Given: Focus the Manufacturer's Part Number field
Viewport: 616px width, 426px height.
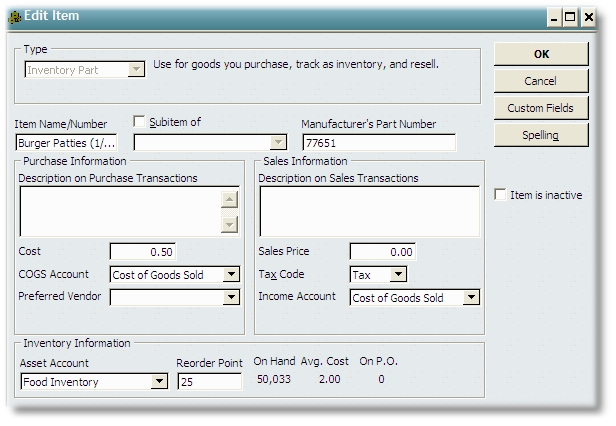Looking at the screenshot, I should point(378,143).
